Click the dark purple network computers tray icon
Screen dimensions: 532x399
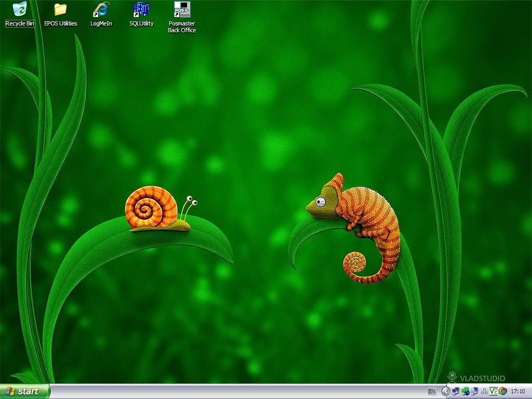[456, 392]
